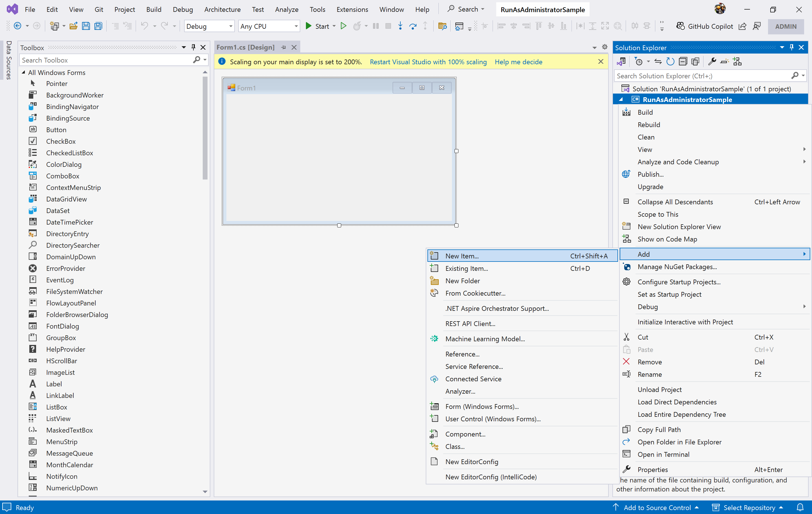Select the DataGridView control in the Toolbox
Screen dimensions: 812x514
[x=67, y=199]
